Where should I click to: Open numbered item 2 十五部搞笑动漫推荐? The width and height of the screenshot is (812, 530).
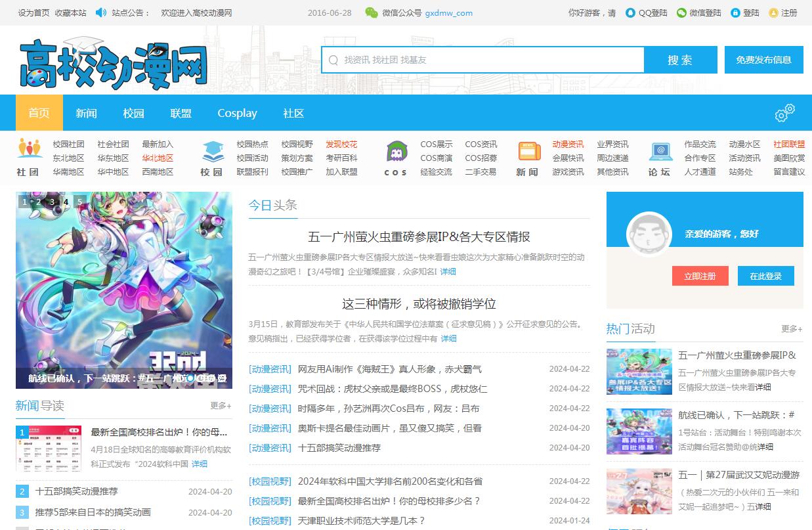77,491
